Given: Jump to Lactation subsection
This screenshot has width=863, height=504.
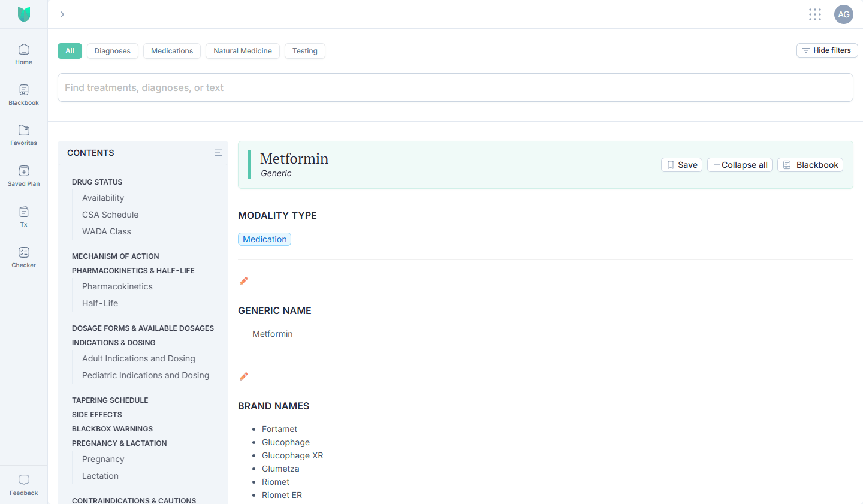Looking at the screenshot, I should [x=100, y=476].
